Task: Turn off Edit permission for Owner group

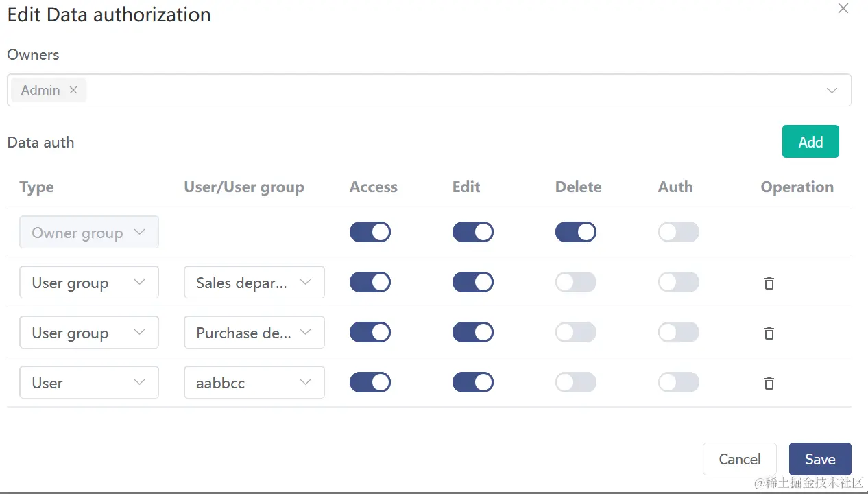Action: [x=473, y=232]
